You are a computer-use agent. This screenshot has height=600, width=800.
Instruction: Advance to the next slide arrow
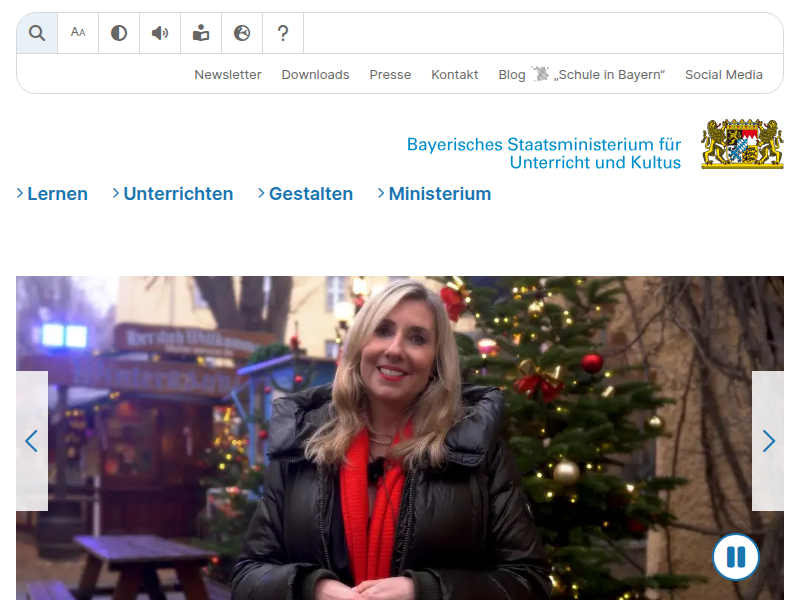click(768, 441)
